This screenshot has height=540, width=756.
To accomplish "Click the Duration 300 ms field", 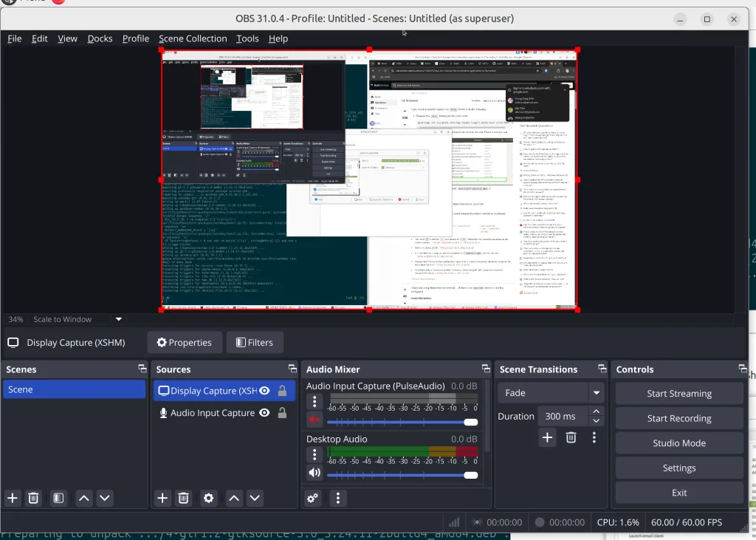I will click(563, 416).
